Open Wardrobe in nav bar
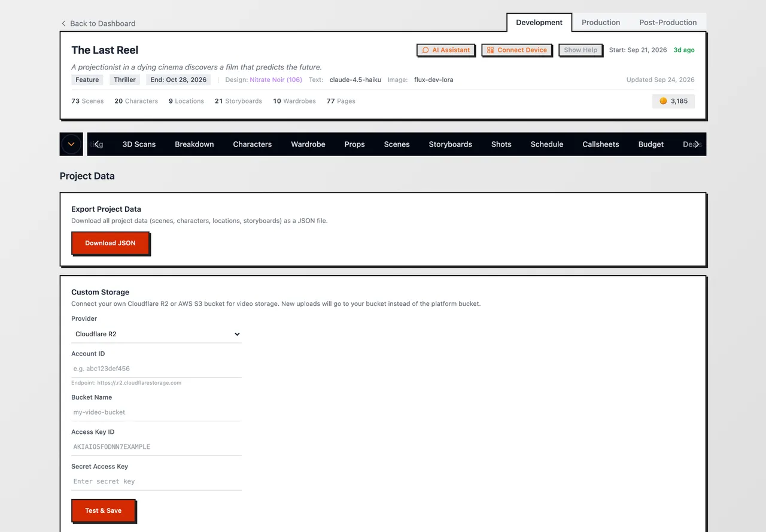766x532 pixels. click(x=308, y=144)
